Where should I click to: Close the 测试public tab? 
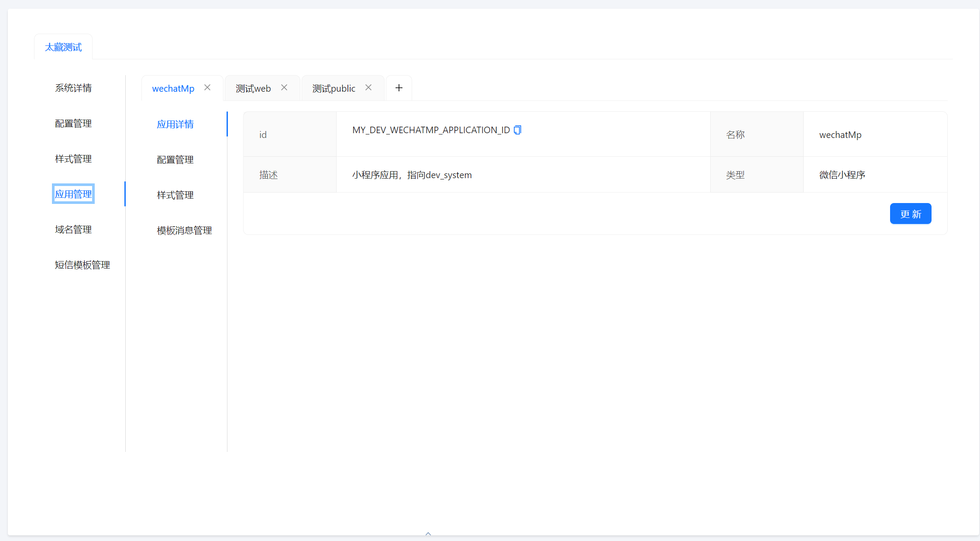pyautogui.click(x=368, y=88)
